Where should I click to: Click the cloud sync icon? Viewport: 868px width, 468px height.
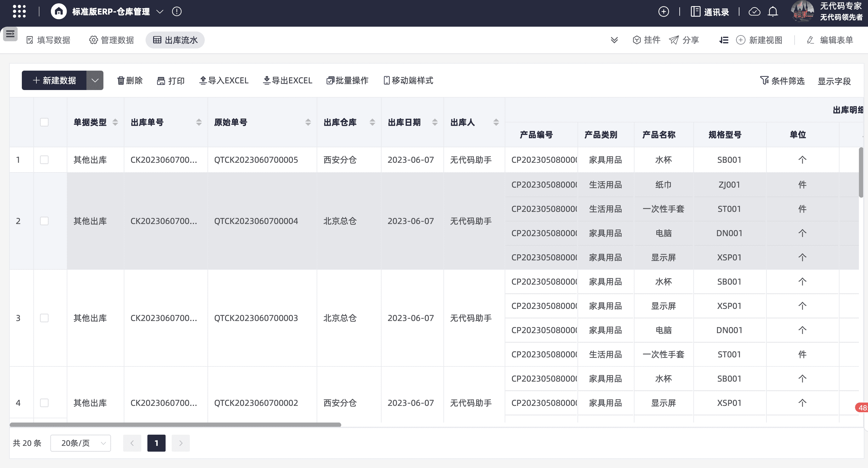(754, 12)
